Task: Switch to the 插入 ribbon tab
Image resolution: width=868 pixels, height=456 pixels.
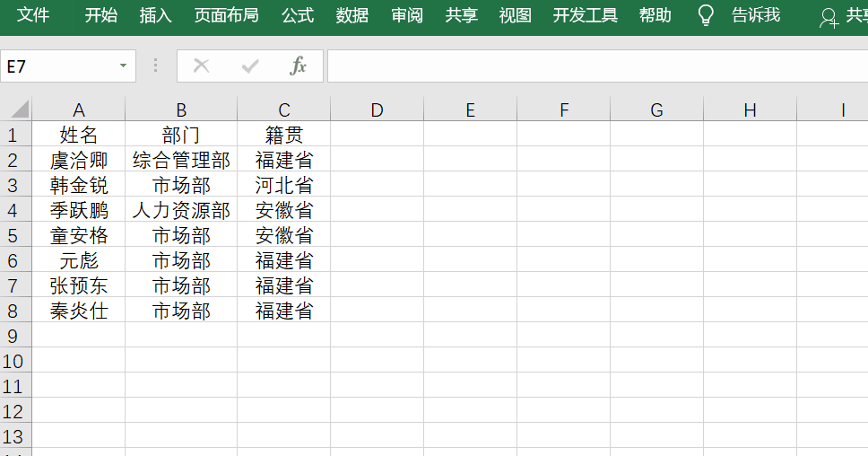Action: [x=155, y=15]
